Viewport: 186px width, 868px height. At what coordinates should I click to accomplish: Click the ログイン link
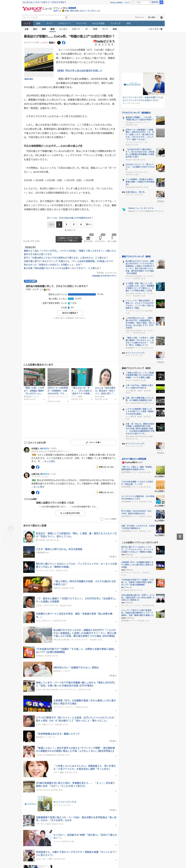click(x=57, y=11)
